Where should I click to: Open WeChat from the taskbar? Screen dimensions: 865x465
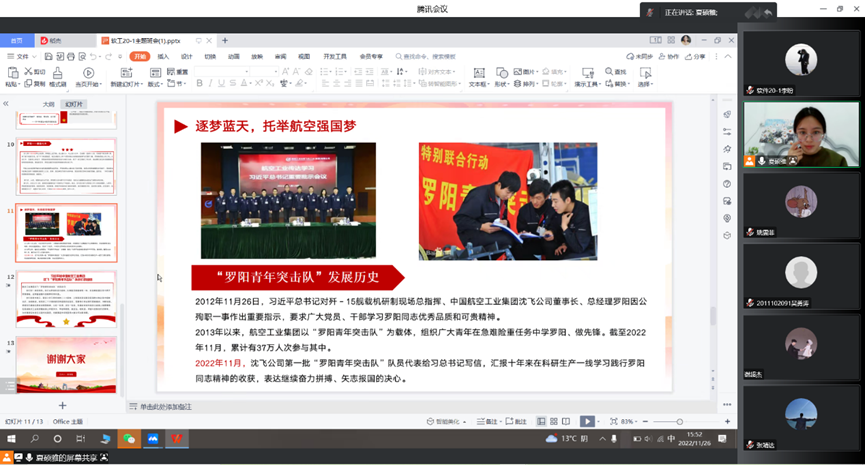coord(128,439)
